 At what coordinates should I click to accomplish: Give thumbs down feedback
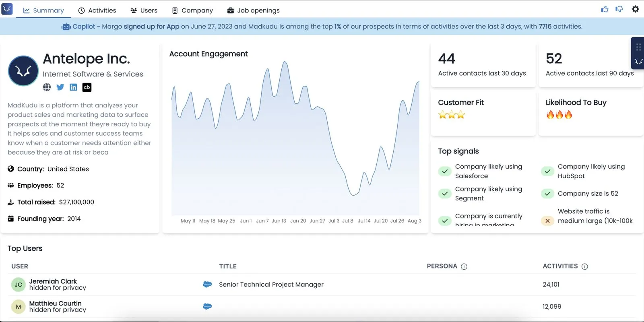point(619,9)
